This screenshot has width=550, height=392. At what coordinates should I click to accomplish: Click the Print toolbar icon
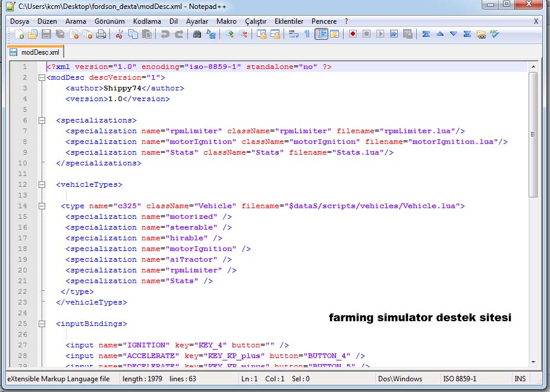(101, 35)
